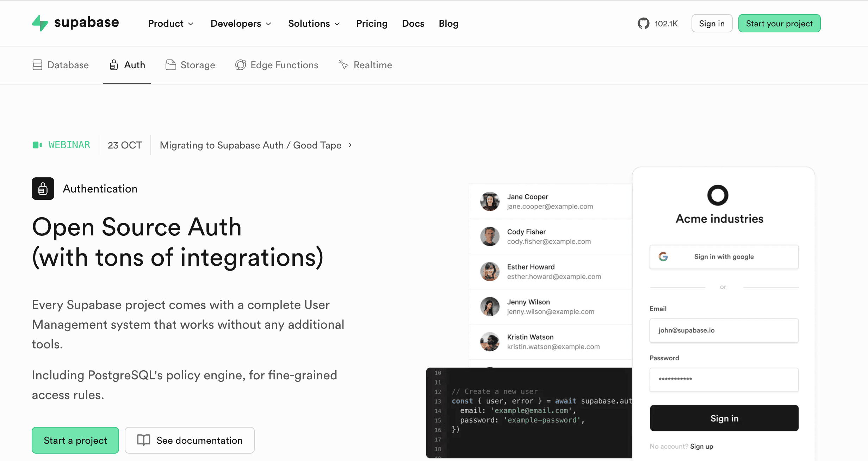Click the webinar video camera icon

point(37,145)
